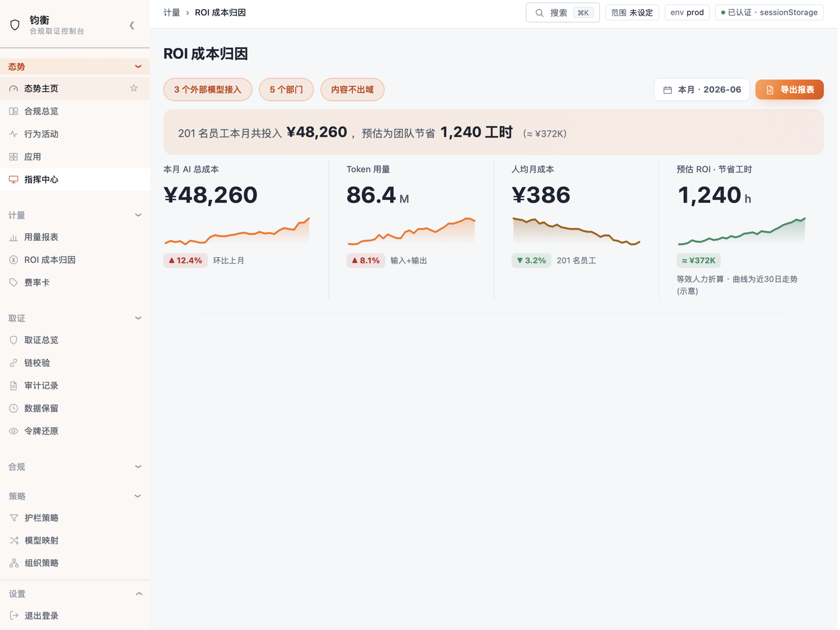Click the 用量报表 bar chart icon
This screenshot has width=840, height=630.
[x=14, y=237]
